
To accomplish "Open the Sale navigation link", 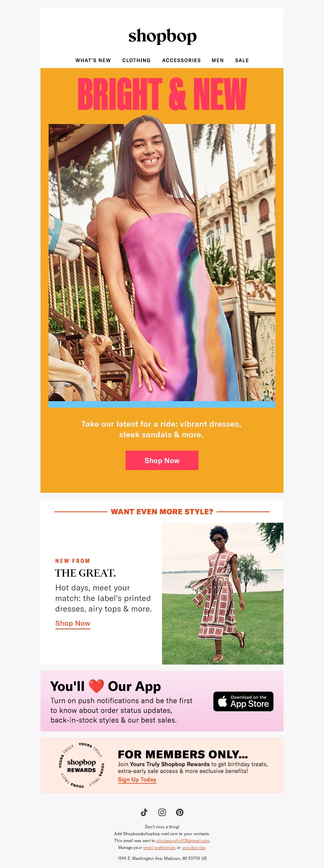I will pyautogui.click(x=242, y=60).
